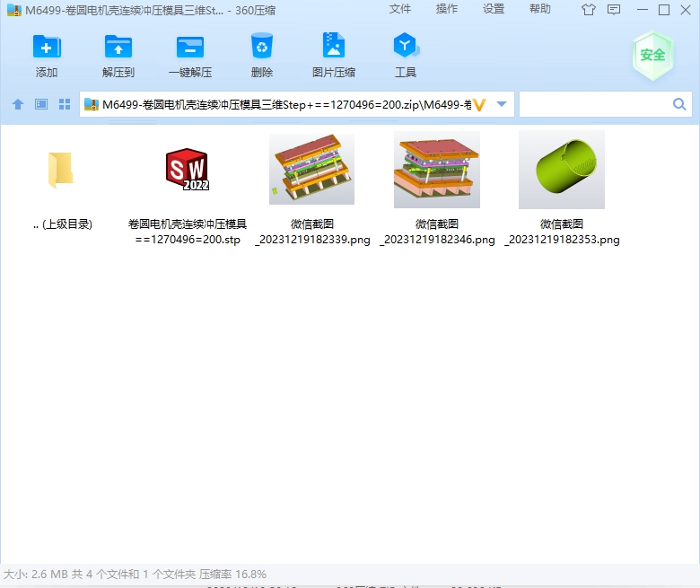Select thumbnail 微信截图_20231219182346.png
Image resolution: width=700 pixels, height=588 pixels.
click(x=437, y=170)
